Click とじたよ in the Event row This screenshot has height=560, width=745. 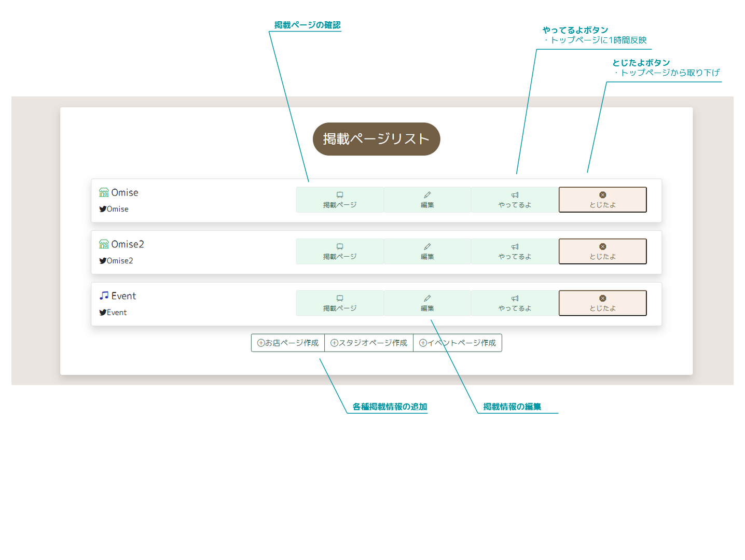point(603,303)
